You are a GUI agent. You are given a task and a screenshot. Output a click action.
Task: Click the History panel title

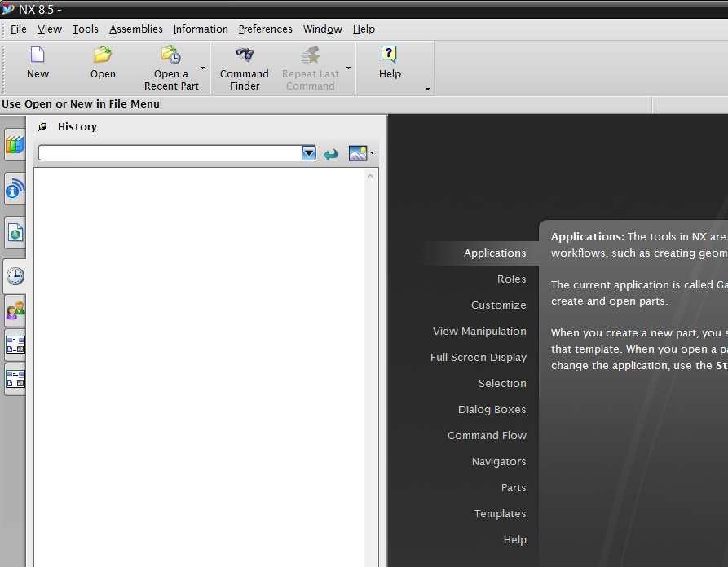click(77, 126)
